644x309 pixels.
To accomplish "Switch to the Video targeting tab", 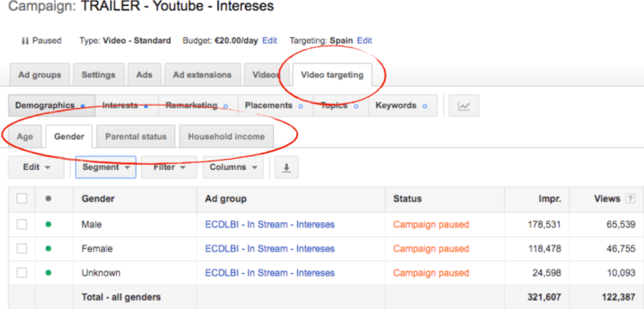I will coord(332,75).
